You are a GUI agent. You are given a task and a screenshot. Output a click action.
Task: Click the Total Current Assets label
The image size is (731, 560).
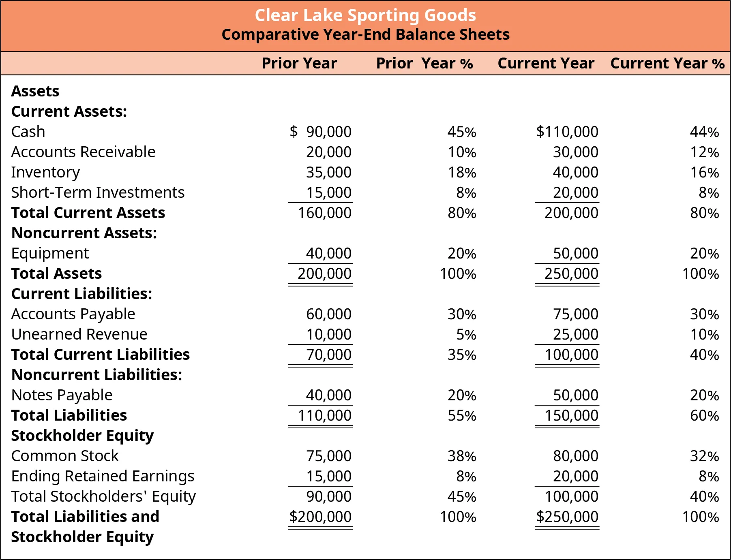point(88,213)
